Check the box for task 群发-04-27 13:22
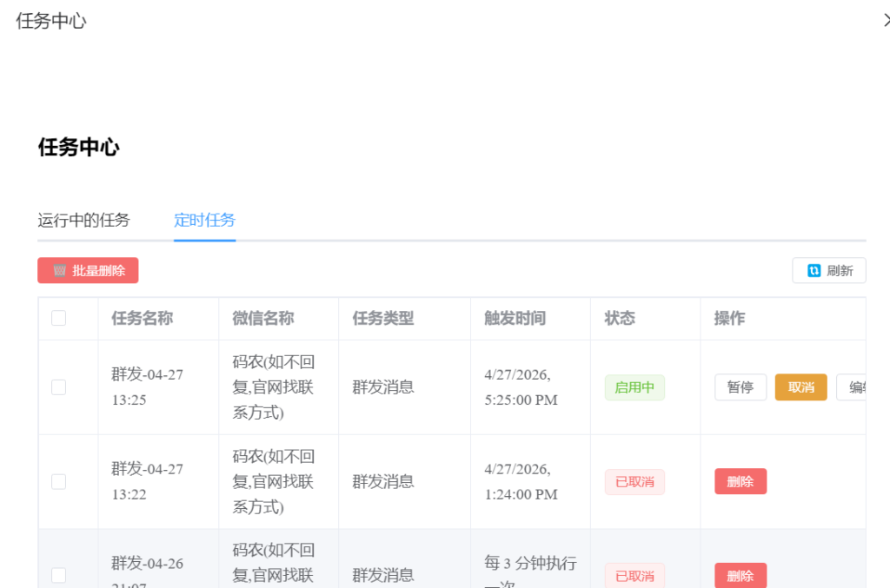 tap(59, 481)
